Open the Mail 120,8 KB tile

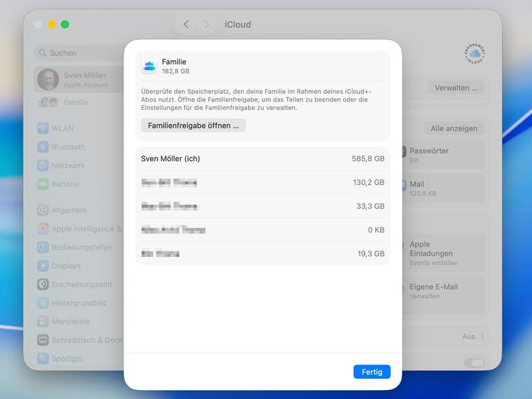(x=443, y=188)
